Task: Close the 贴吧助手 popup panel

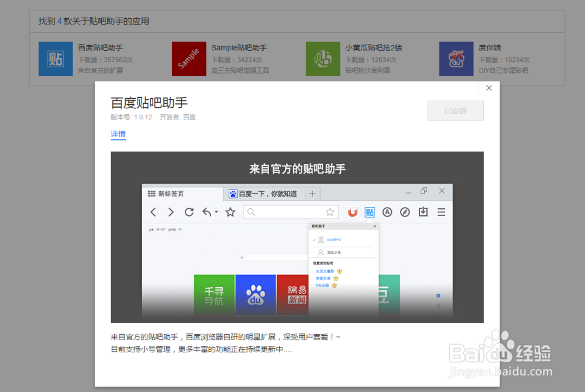Action: (374, 226)
